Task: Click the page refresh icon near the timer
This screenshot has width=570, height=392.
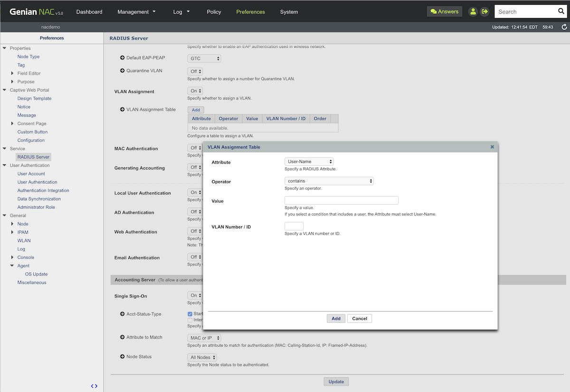Action: click(x=564, y=27)
